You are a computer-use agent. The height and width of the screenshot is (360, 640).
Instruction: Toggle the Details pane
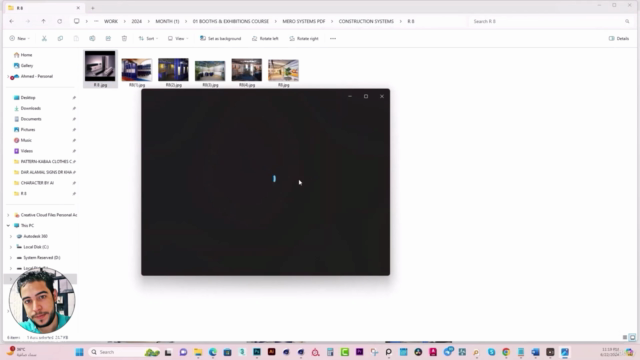pyautogui.click(x=619, y=38)
